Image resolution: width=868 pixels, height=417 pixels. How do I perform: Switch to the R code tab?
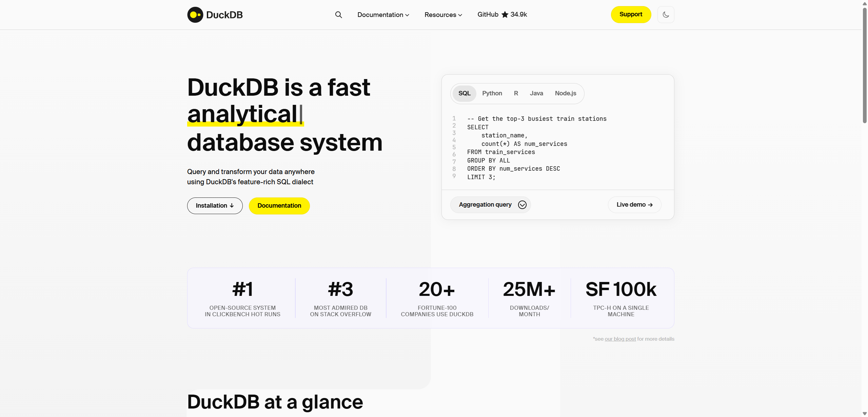point(516,93)
